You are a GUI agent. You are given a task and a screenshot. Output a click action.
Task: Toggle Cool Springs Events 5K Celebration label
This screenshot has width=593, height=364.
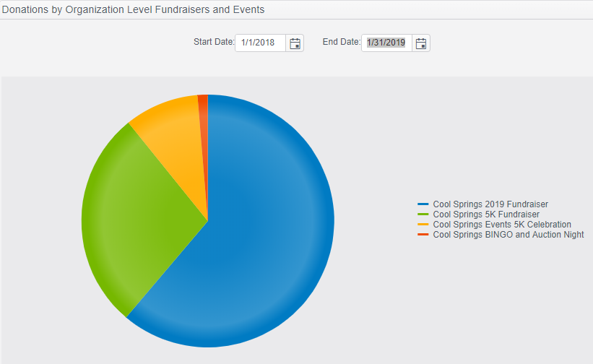(x=501, y=225)
